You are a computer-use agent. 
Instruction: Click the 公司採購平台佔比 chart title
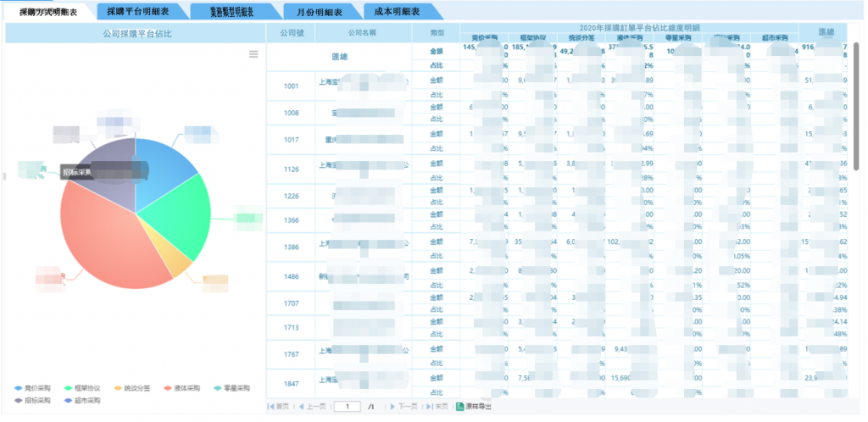[x=136, y=34]
